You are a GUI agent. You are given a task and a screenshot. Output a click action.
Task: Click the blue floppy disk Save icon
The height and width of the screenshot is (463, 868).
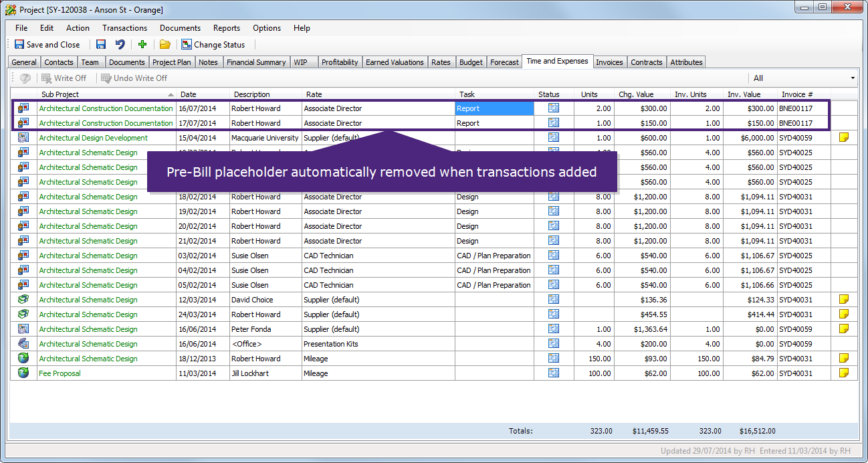pyautogui.click(x=101, y=45)
